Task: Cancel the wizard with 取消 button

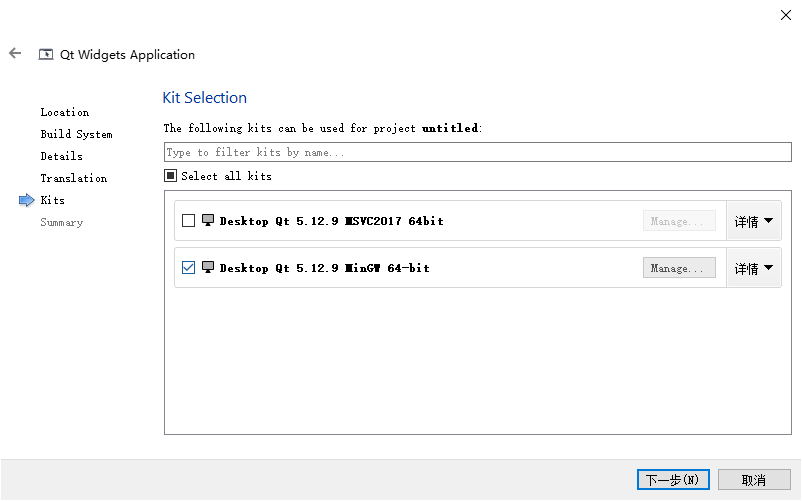Action: click(754, 480)
